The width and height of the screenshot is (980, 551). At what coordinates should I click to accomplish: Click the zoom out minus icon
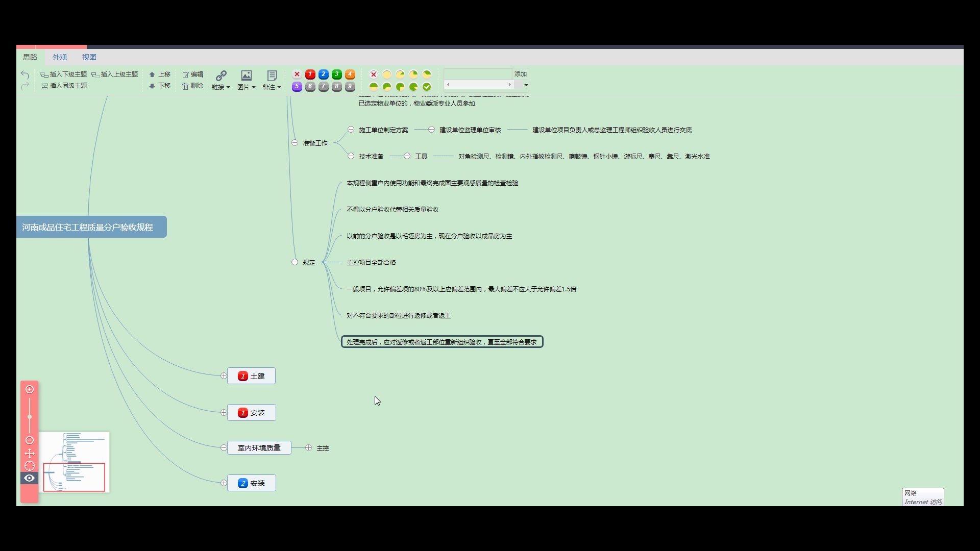coord(30,440)
